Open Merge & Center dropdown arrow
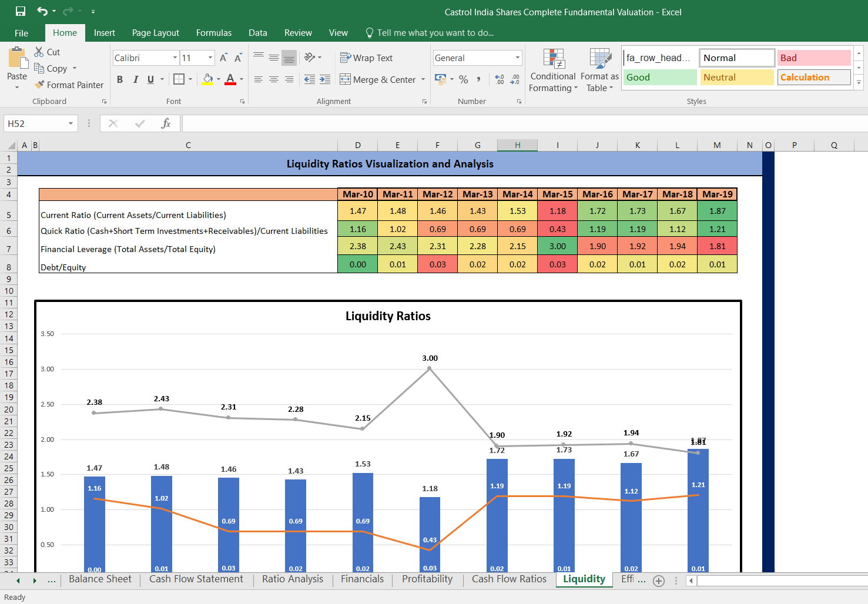Screen dimensions: 868x604 423,79
